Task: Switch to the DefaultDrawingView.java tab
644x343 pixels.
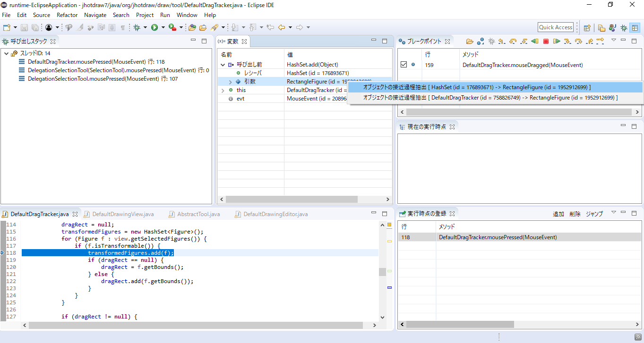Action: click(x=123, y=214)
